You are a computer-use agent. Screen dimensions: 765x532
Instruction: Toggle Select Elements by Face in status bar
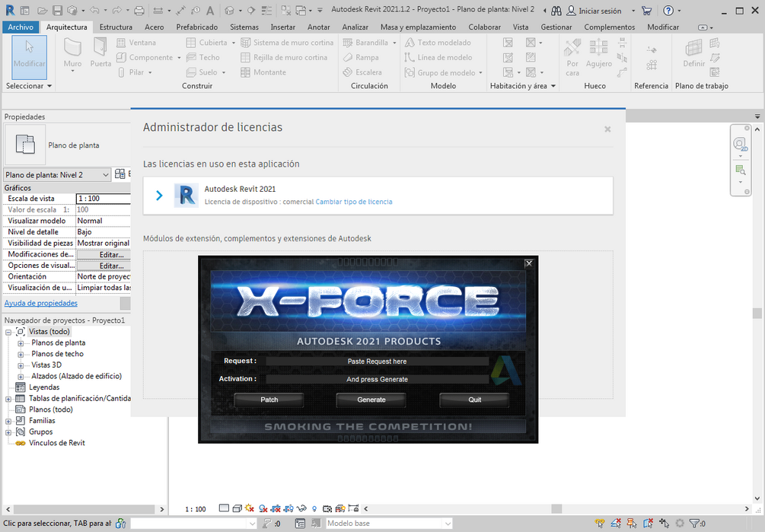tap(648, 523)
